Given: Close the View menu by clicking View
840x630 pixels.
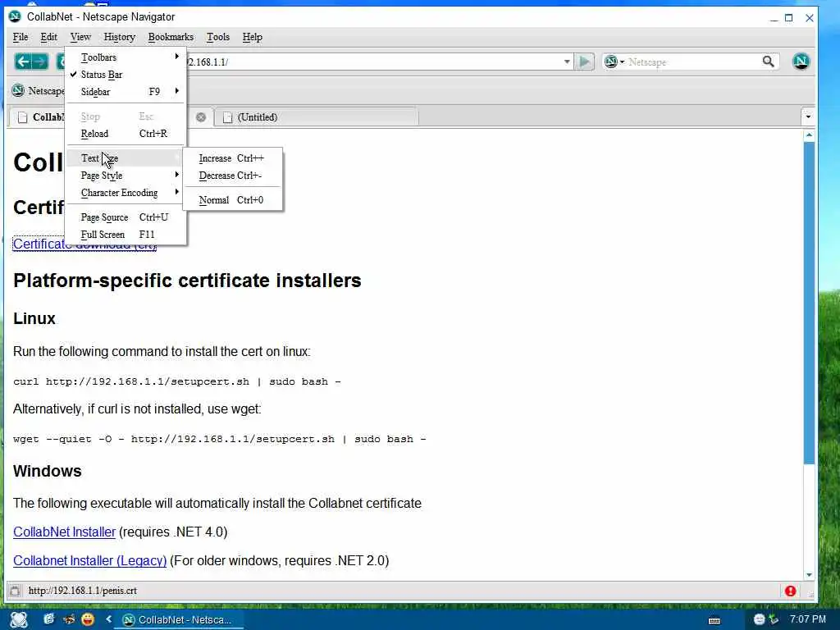Looking at the screenshot, I should [80, 37].
